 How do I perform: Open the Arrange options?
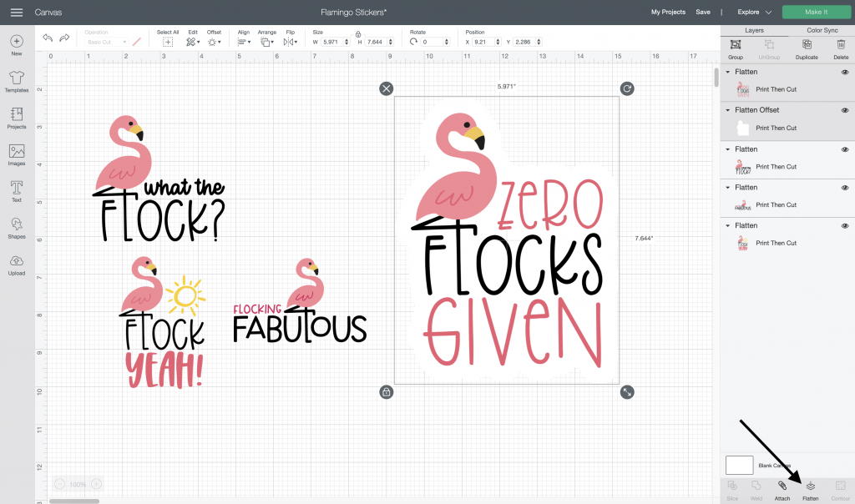(x=266, y=42)
